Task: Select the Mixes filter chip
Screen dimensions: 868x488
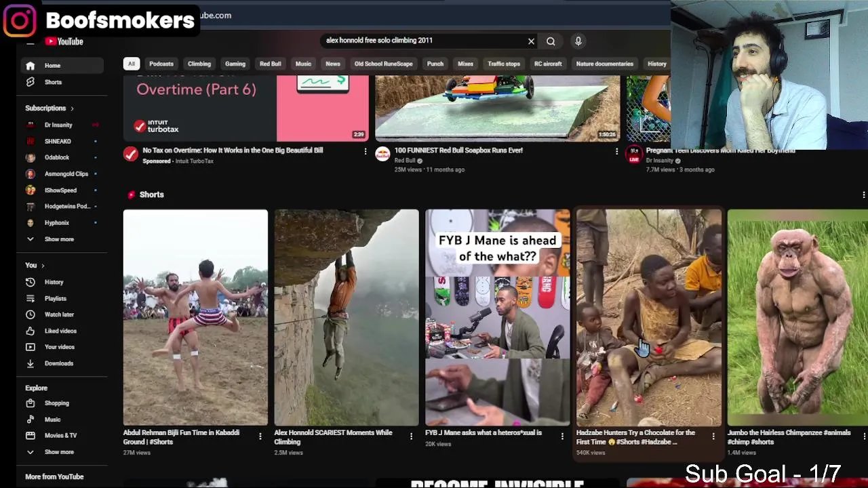Action: pyautogui.click(x=465, y=64)
